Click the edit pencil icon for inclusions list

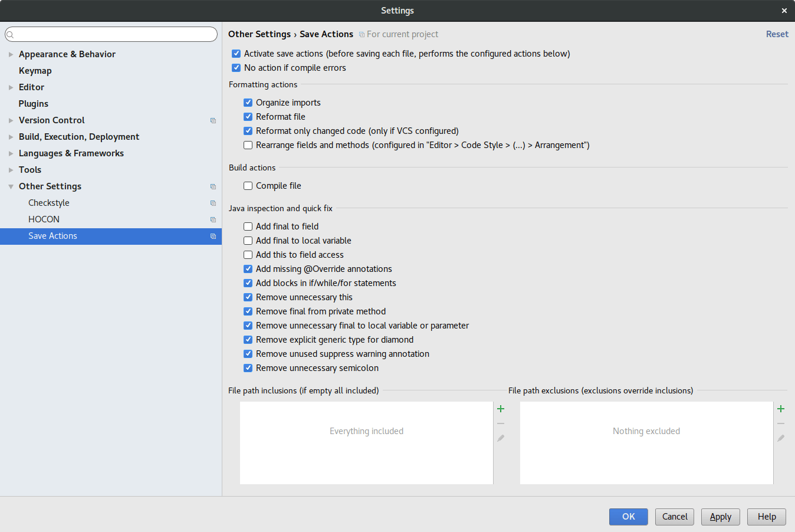[x=501, y=438]
